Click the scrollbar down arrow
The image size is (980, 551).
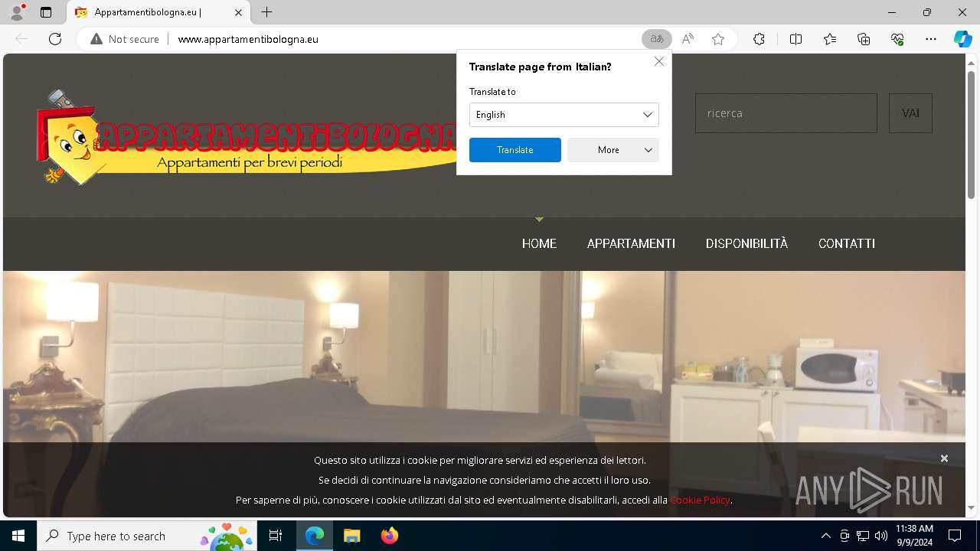tap(971, 507)
